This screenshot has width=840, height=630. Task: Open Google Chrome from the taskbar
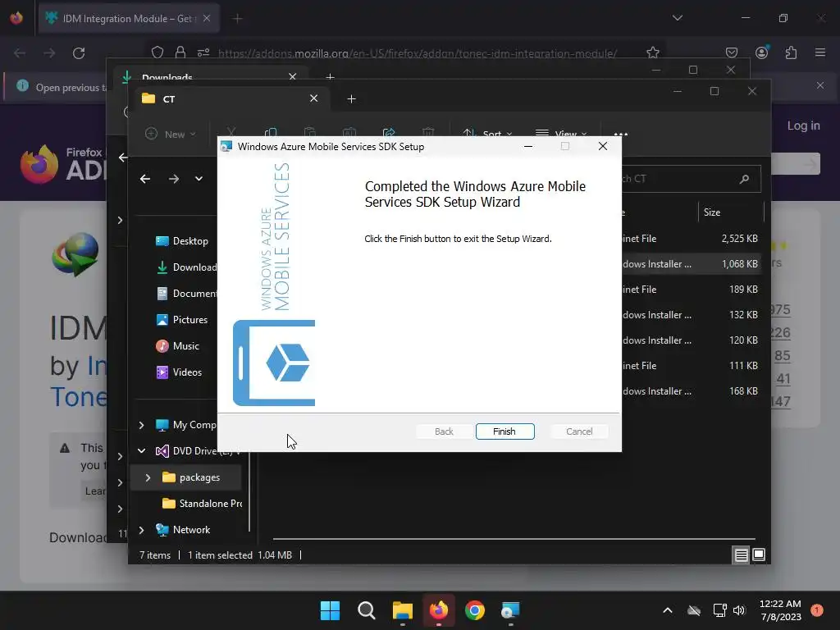(475, 610)
